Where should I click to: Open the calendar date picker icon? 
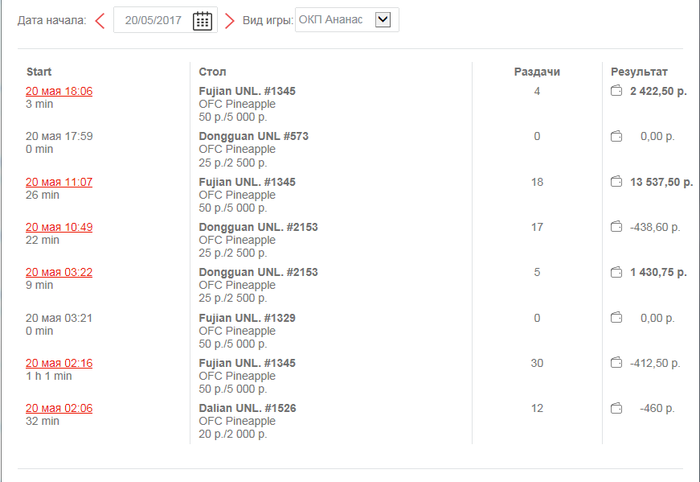tap(202, 21)
